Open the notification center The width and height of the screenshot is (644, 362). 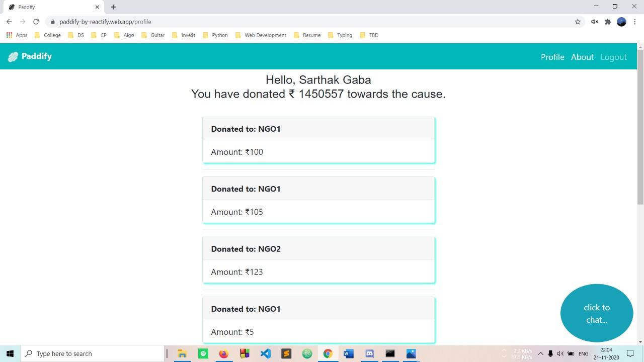630,353
